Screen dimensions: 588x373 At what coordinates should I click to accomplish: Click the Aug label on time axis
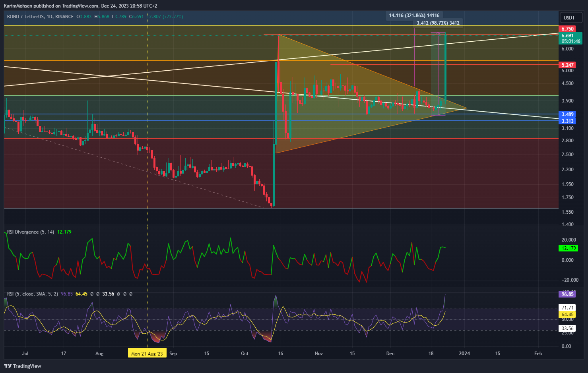point(99,354)
